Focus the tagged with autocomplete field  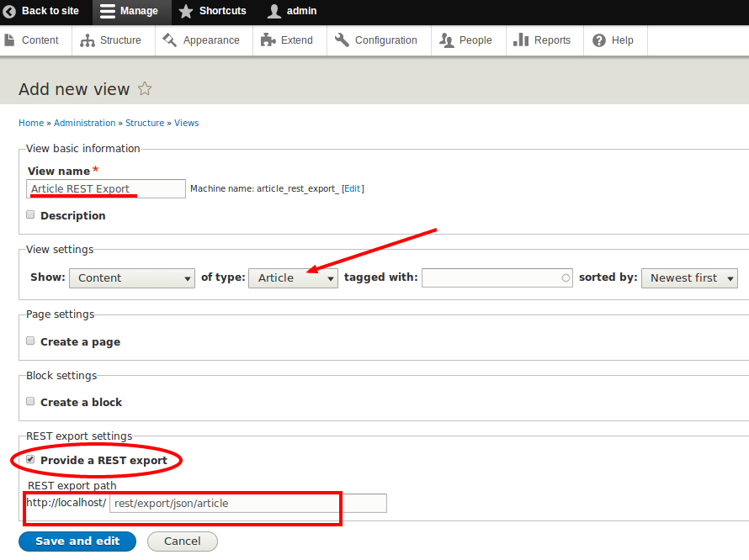click(x=497, y=277)
